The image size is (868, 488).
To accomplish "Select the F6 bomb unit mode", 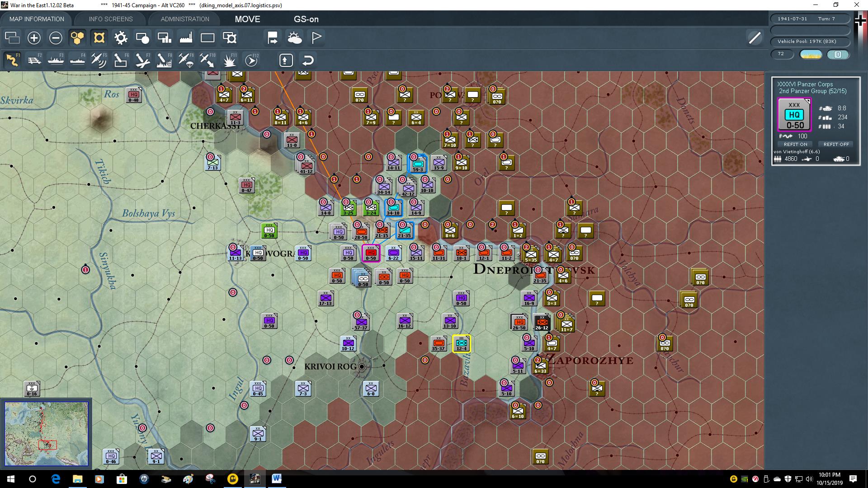I will point(121,60).
